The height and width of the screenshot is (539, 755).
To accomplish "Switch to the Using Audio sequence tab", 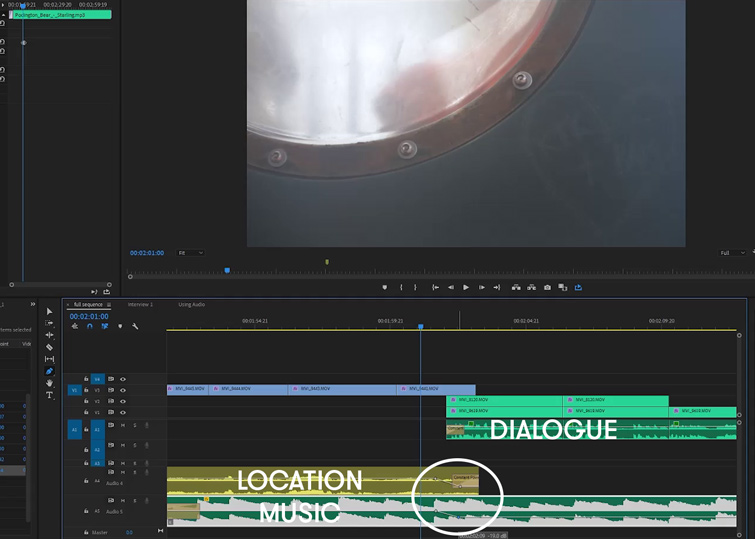I will [191, 304].
